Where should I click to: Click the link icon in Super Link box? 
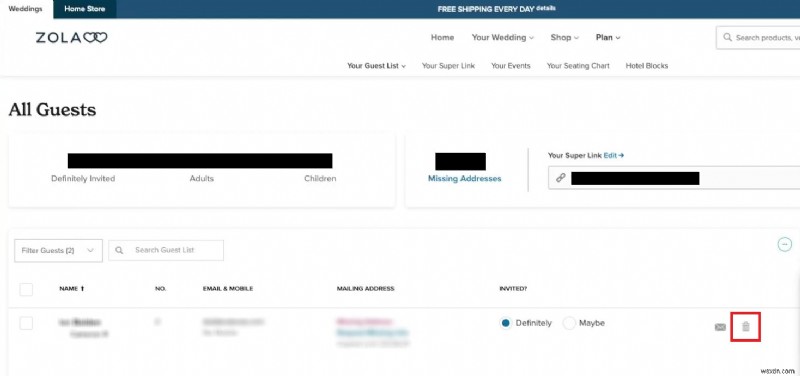561,178
